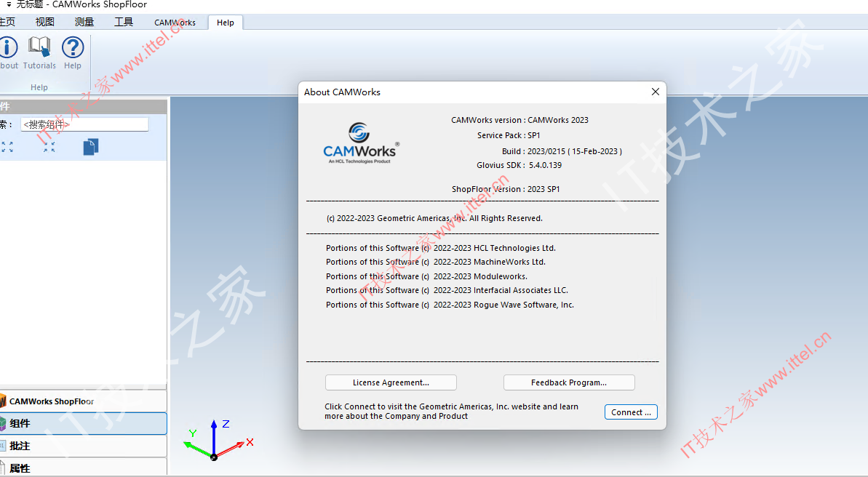Viewport: 868px width, 477px height.
Task: Click the blue document copy icon
Action: (91, 147)
